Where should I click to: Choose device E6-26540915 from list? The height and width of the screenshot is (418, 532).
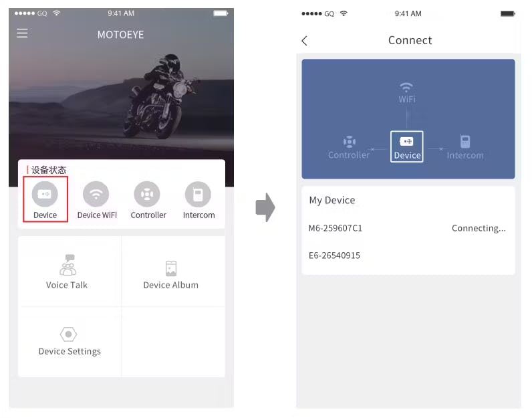(x=334, y=255)
